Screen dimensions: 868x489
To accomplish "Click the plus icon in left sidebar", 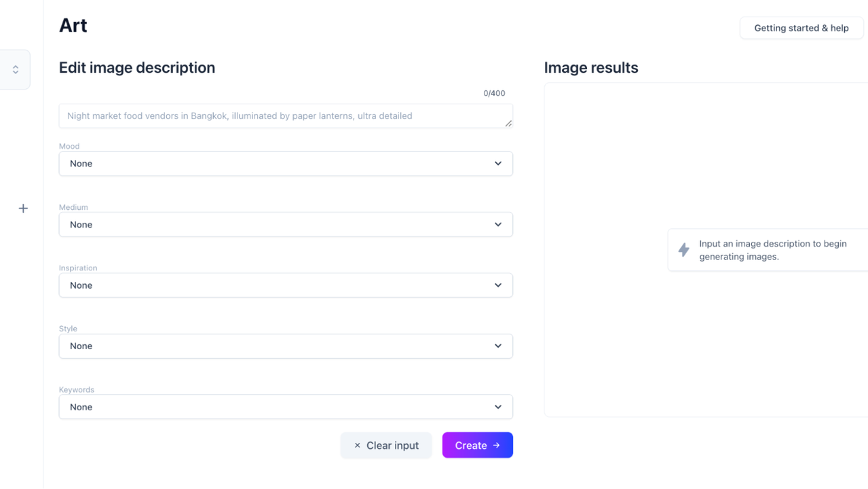I will (x=23, y=209).
